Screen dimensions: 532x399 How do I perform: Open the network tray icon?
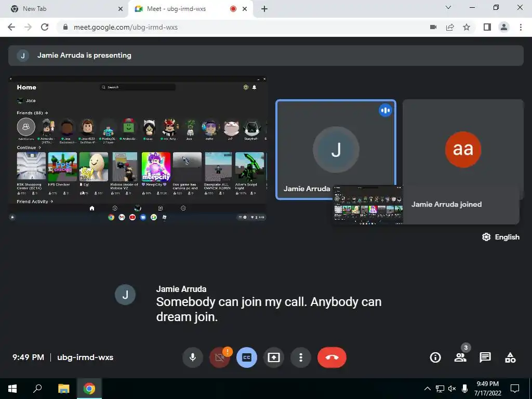pos(440,389)
